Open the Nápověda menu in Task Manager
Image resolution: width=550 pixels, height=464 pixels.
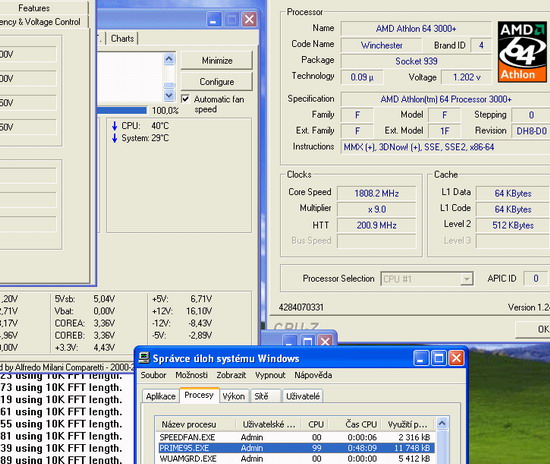(x=313, y=375)
